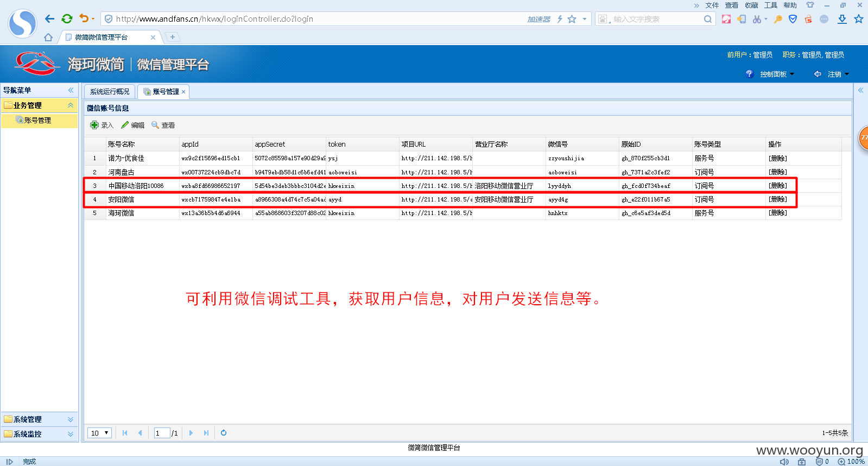
Task: Click the browser back arrow
Action: point(49,19)
